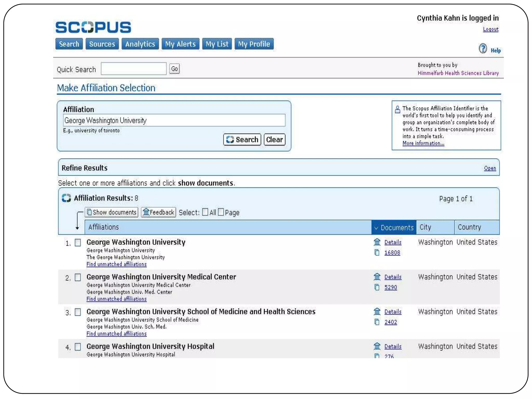This screenshot has width=532, height=399.
Task: Click the Scopus logo
Action: (x=93, y=27)
